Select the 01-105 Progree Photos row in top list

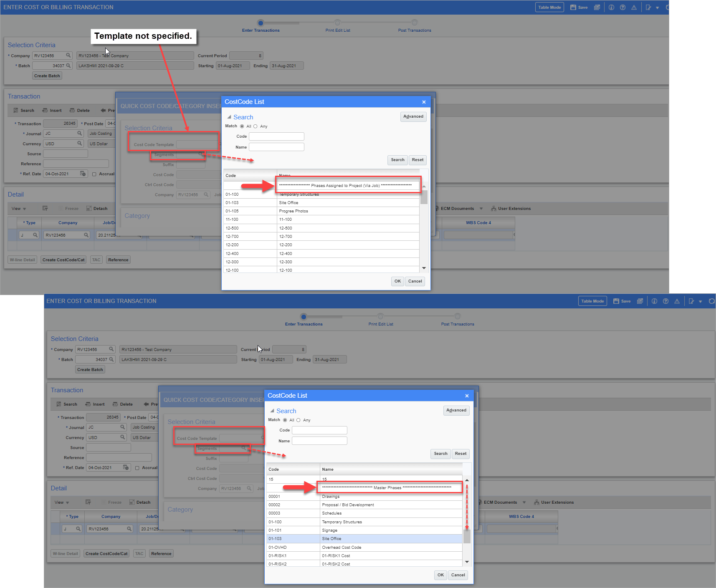(x=321, y=211)
